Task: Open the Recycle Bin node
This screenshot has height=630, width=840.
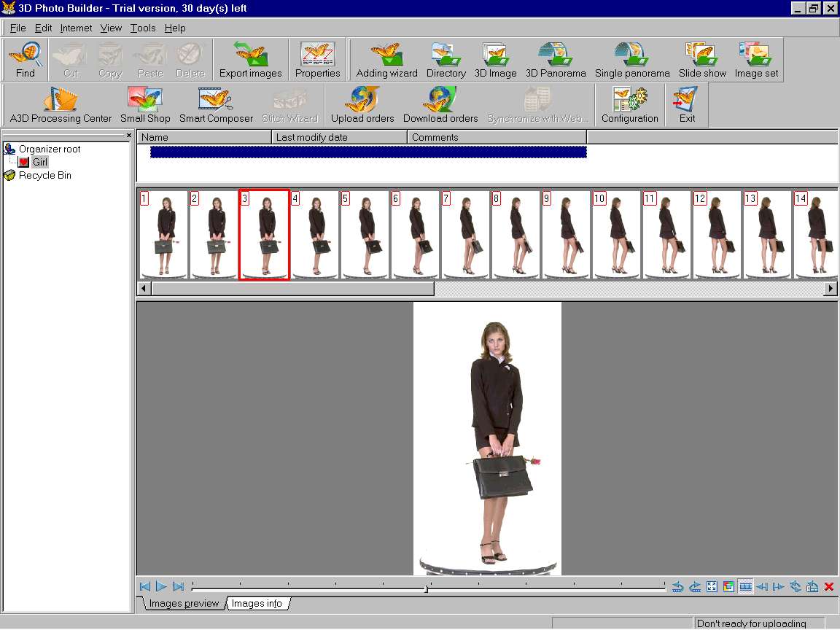Action: (x=45, y=175)
